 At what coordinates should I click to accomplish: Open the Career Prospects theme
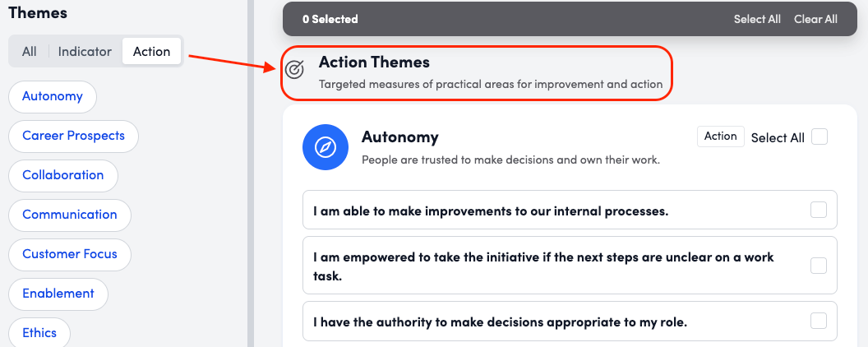[73, 136]
